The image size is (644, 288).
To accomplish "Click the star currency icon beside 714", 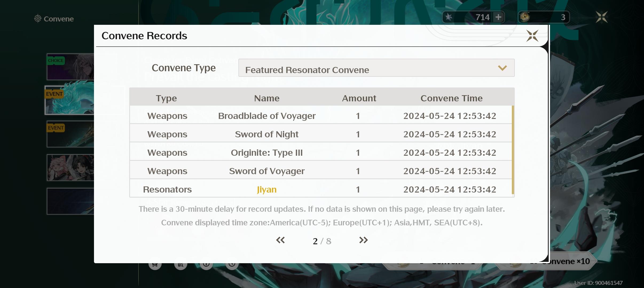I will (x=449, y=17).
